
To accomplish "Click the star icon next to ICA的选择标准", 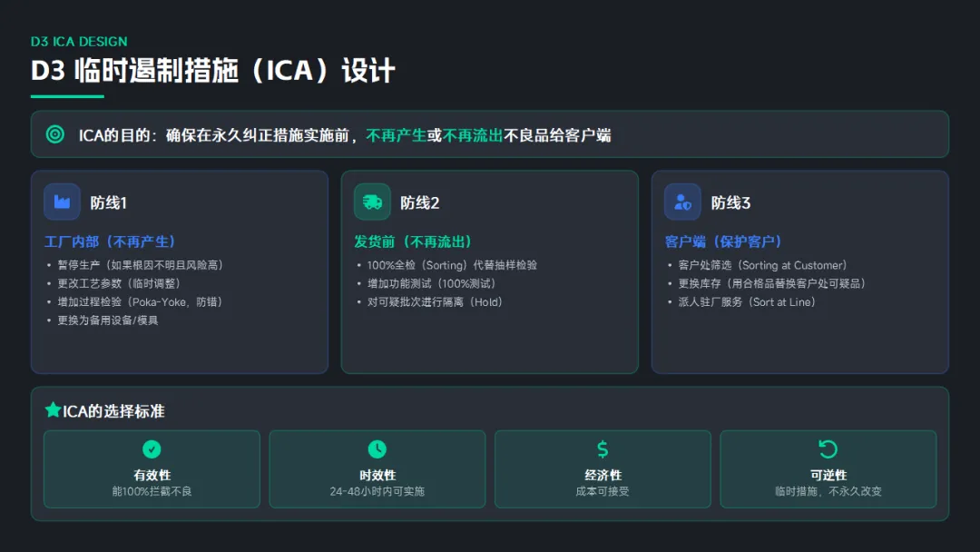I will (54, 410).
